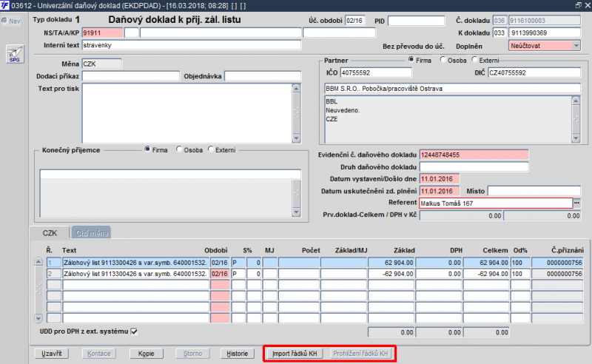Click the Referent field Malkus Tomáš 167

tap(496, 203)
